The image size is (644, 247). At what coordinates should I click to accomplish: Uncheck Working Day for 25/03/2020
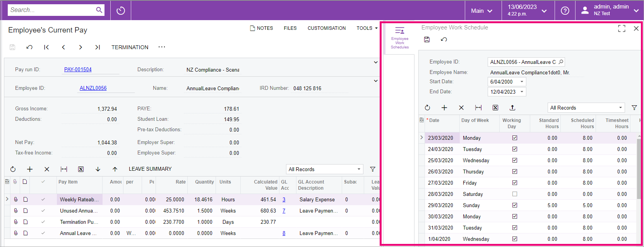tap(515, 160)
